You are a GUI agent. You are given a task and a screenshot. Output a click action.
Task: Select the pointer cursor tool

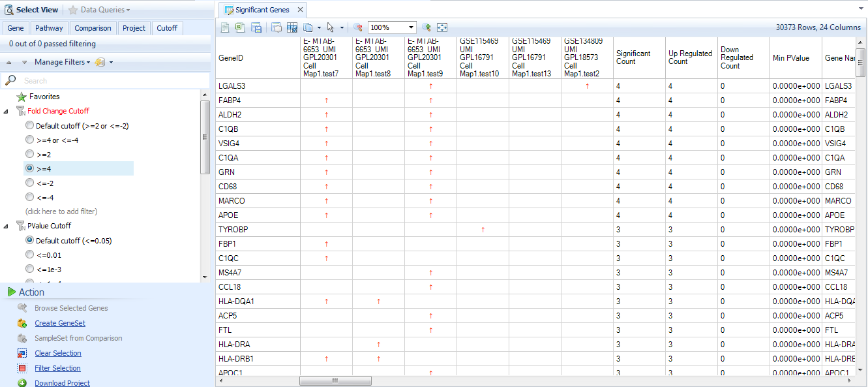tap(331, 27)
